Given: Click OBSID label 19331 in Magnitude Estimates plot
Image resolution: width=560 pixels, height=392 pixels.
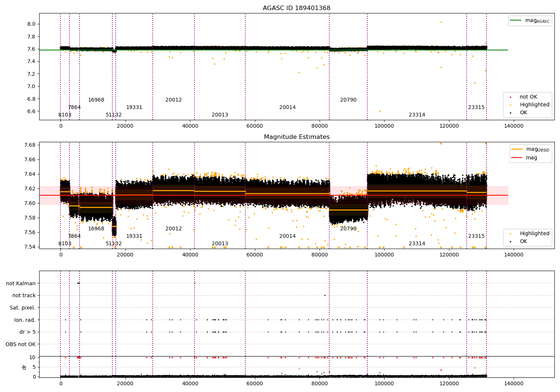Looking at the screenshot, I should coord(134,236).
